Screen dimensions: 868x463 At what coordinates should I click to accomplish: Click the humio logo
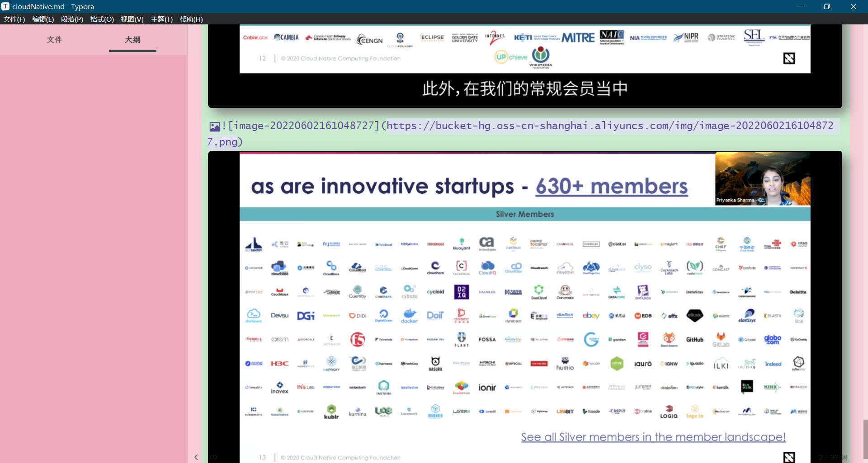tap(565, 364)
